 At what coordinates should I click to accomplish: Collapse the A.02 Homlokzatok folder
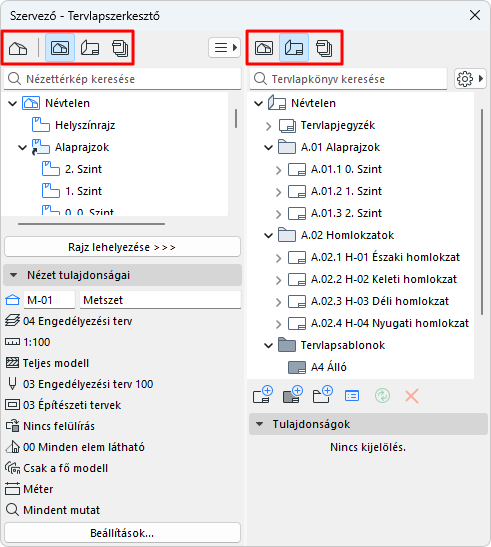pos(268,235)
